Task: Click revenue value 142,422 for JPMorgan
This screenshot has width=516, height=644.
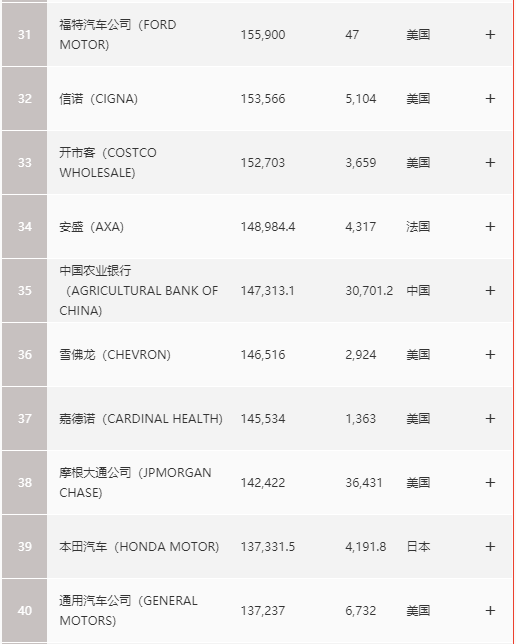Action: (263, 483)
